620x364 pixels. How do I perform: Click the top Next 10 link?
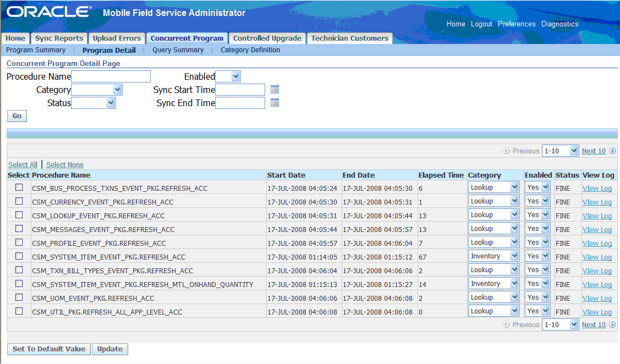click(x=594, y=151)
